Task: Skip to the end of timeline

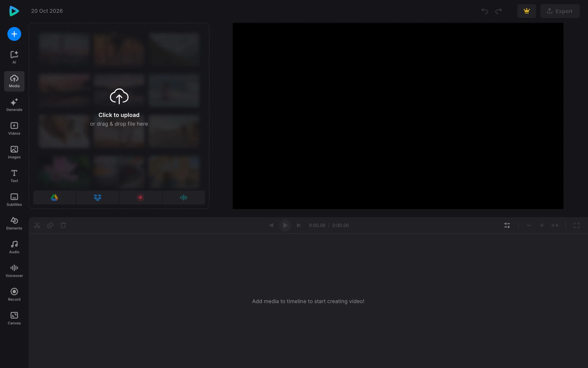Action: 299,225
